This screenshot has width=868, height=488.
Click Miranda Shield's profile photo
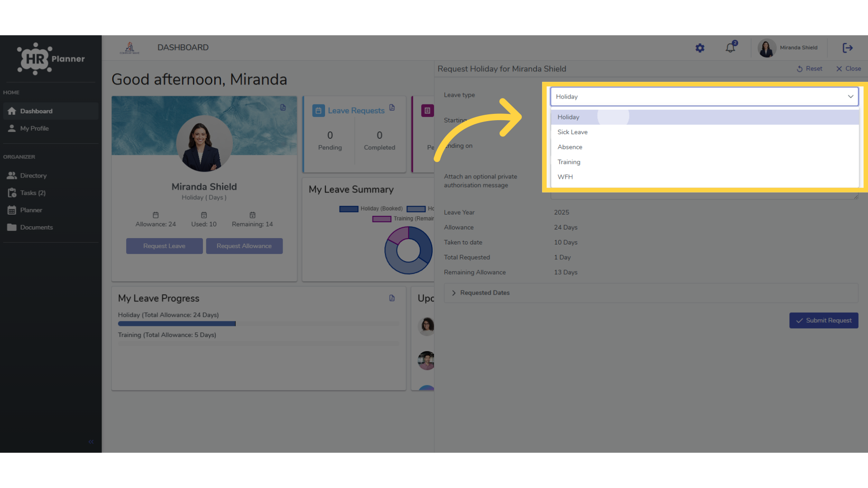(x=204, y=144)
